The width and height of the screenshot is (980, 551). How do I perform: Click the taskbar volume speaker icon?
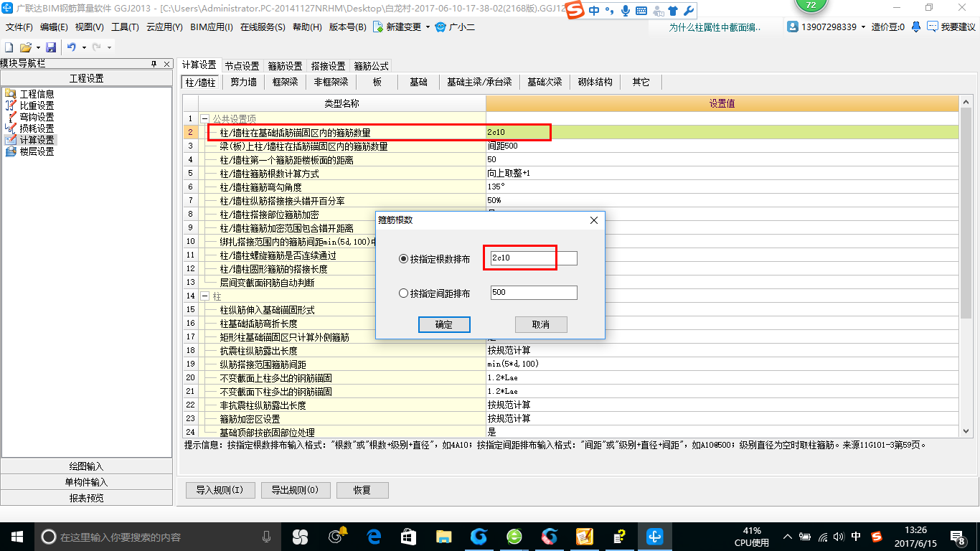(839, 537)
